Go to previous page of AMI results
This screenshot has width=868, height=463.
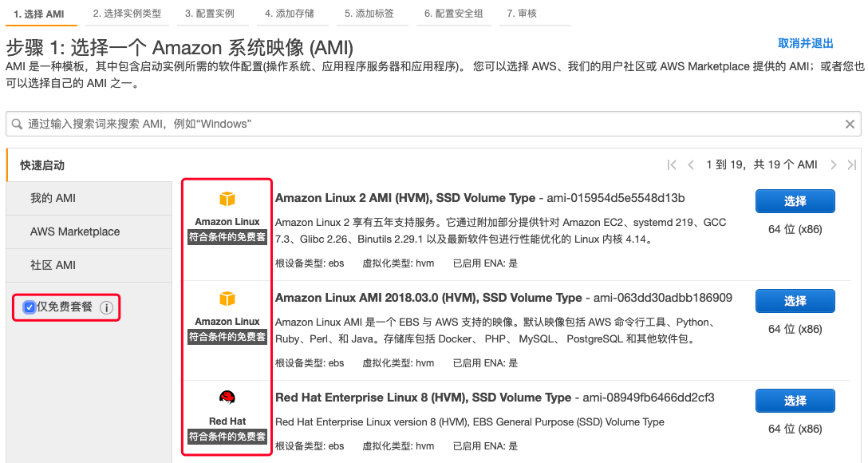690,164
